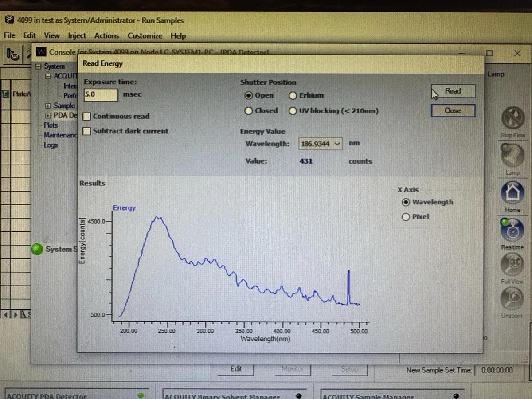532x399 pixels.
Task: Enable the Continuous read checkbox
Action: [87, 117]
